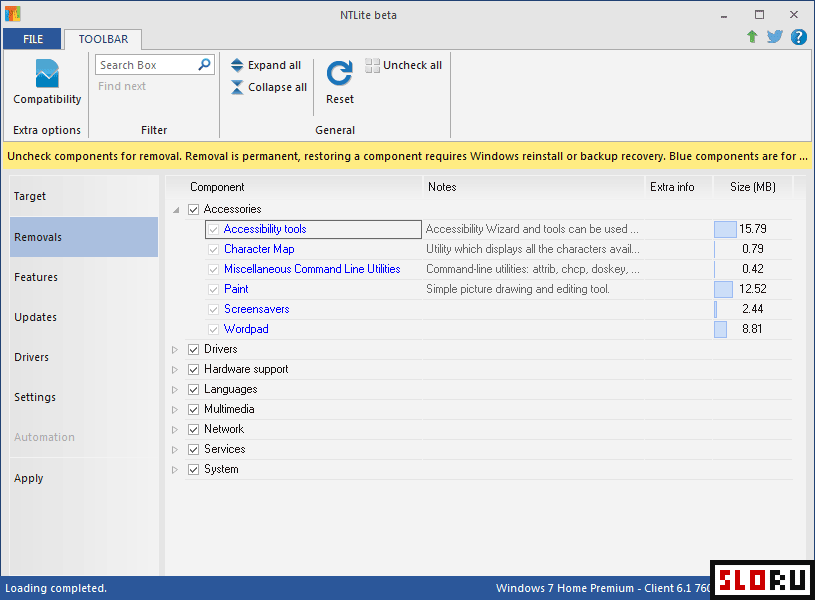This screenshot has height=600, width=815.
Task: Click the Uncheck all grid icon
Action: (x=372, y=65)
